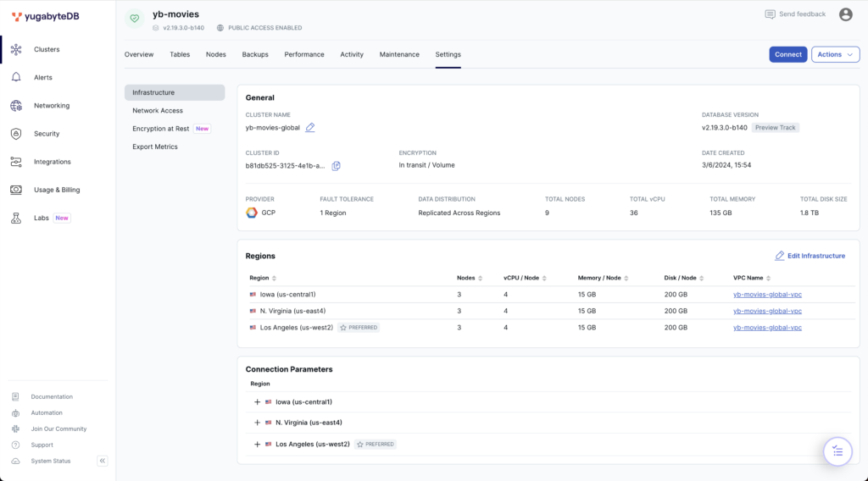Click the cluster health heart icon
Screen dimensions: 868x481
click(x=135, y=19)
